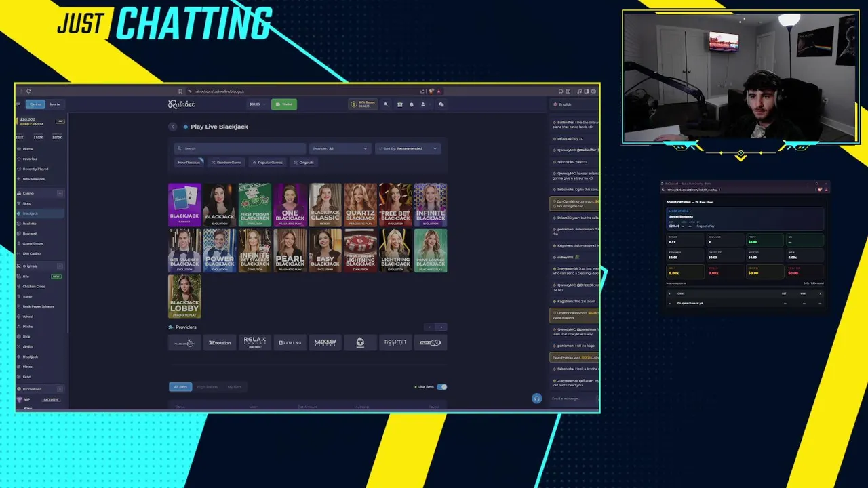Toggle the chat bubble icon in header
This screenshot has width=868, height=488.
(x=441, y=104)
